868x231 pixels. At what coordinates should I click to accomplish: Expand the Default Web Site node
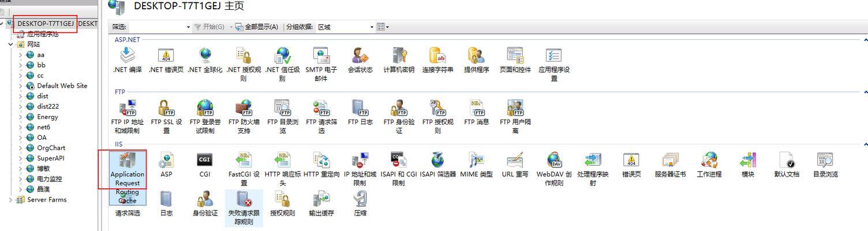click(x=21, y=86)
